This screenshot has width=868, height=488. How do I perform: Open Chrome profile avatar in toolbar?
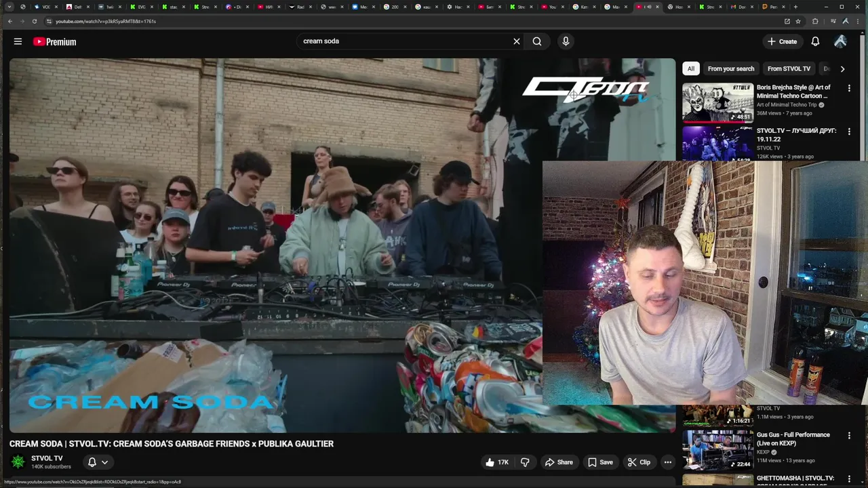tap(846, 21)
